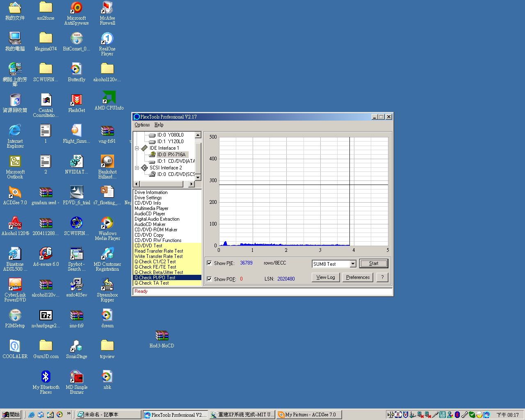Open the Options menu
The image size is (525, 420).
(x=142, y=125)
